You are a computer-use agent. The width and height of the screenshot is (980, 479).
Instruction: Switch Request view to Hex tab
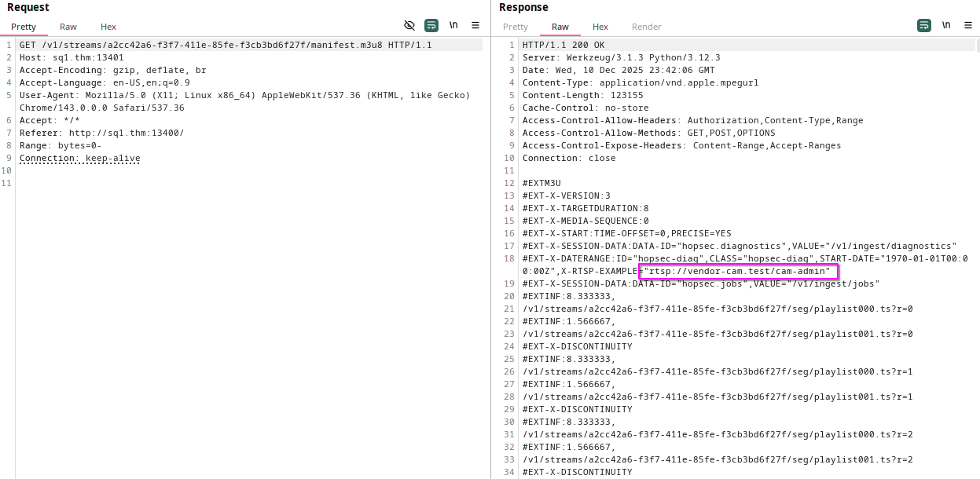108,27
